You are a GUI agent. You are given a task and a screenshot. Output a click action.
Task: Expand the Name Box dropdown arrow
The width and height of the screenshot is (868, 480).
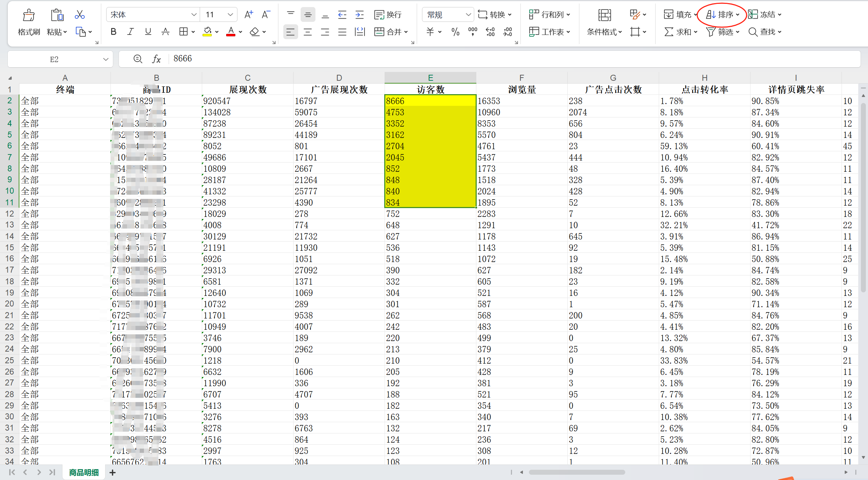(106, 59)
